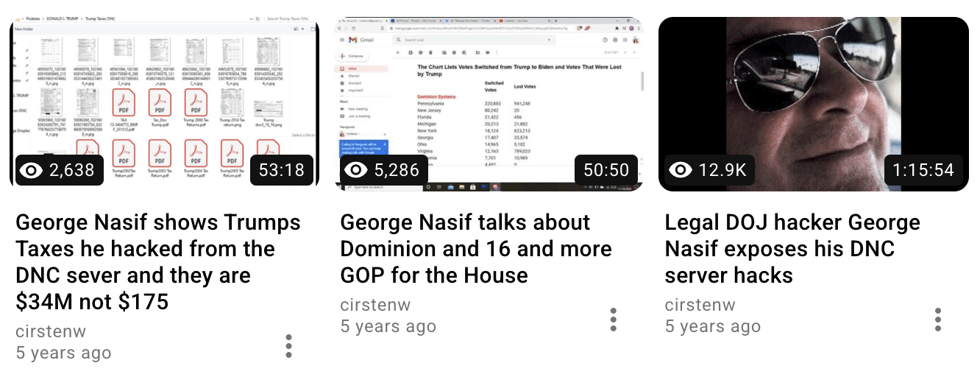Visit cirstenw channel under DNC server hacks video
The height and width of the screenshot is (377, 980).
pyautogui.click(x=700, y=305)
